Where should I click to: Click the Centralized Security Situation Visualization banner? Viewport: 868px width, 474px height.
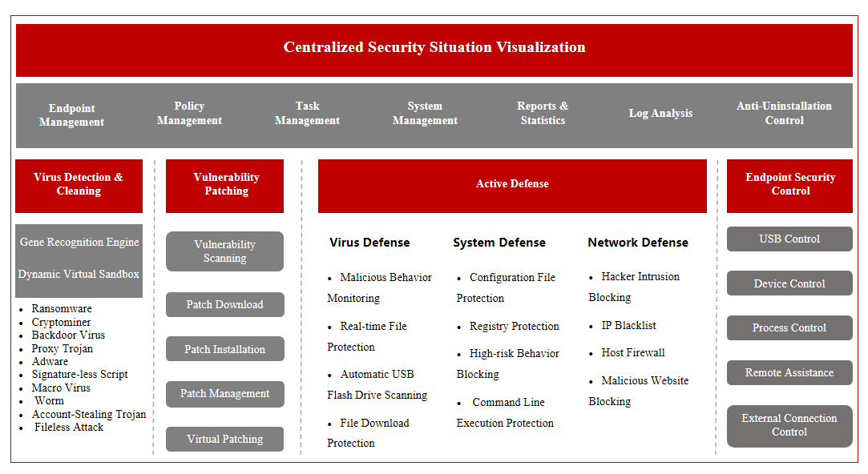pyautogui.click(x=434, y=50)
